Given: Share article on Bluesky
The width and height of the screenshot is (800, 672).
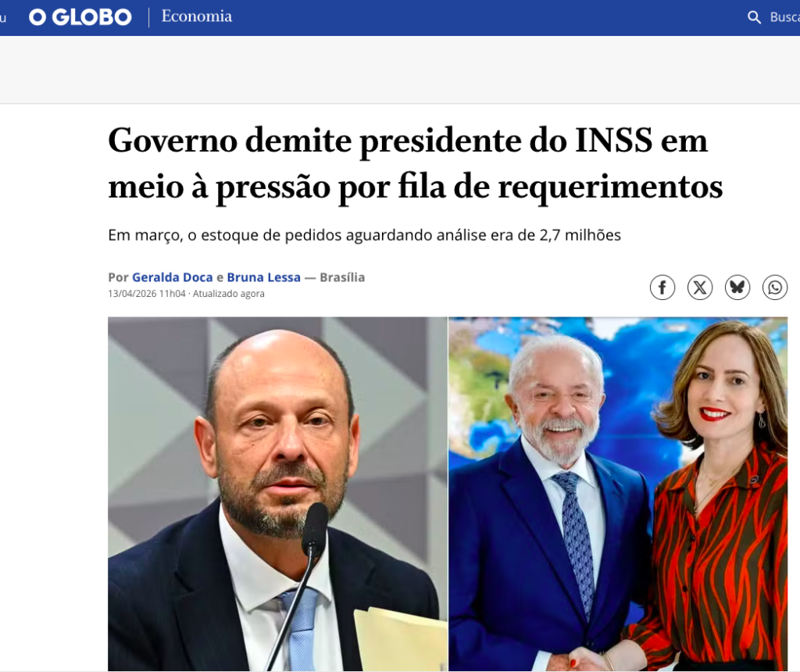Looking at the screenshot, I should [737, 288].
